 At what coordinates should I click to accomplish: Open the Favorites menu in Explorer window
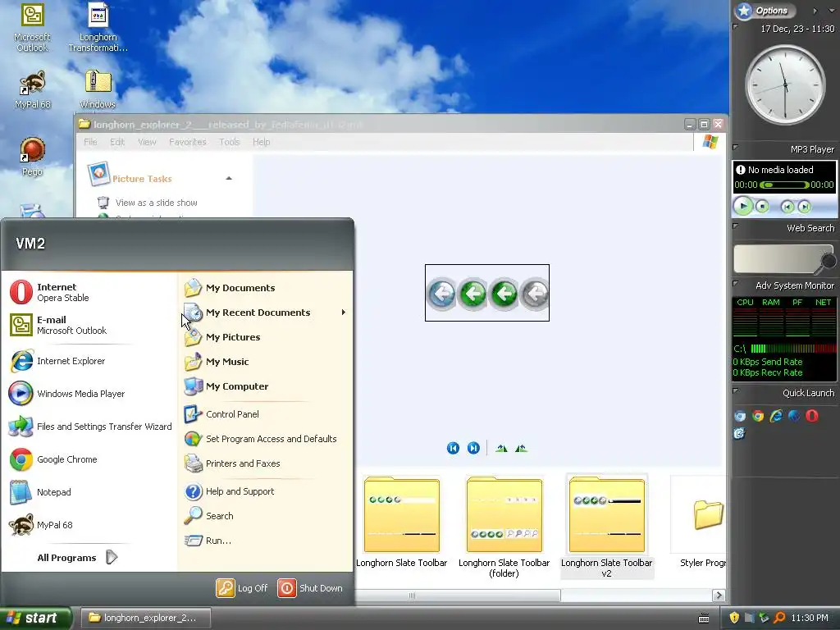click(188, 142)
